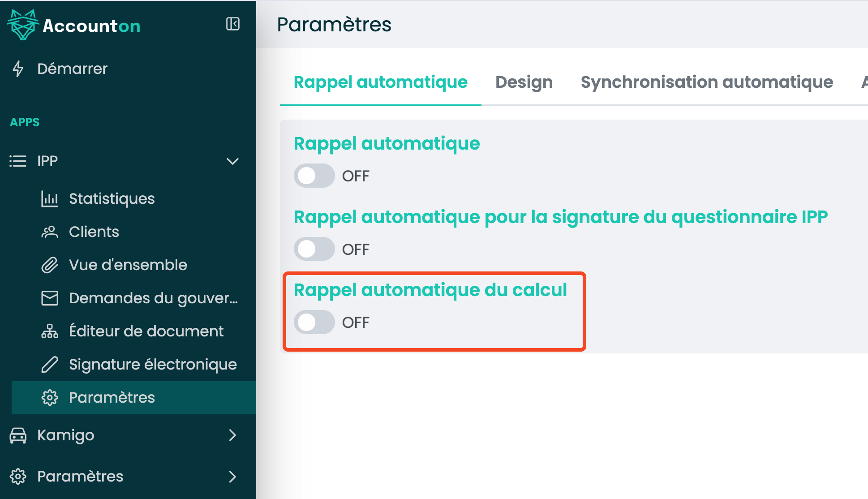Screen dimensions: 868x499
Task: Select the Rappel automatique tab
Action: 380,82
